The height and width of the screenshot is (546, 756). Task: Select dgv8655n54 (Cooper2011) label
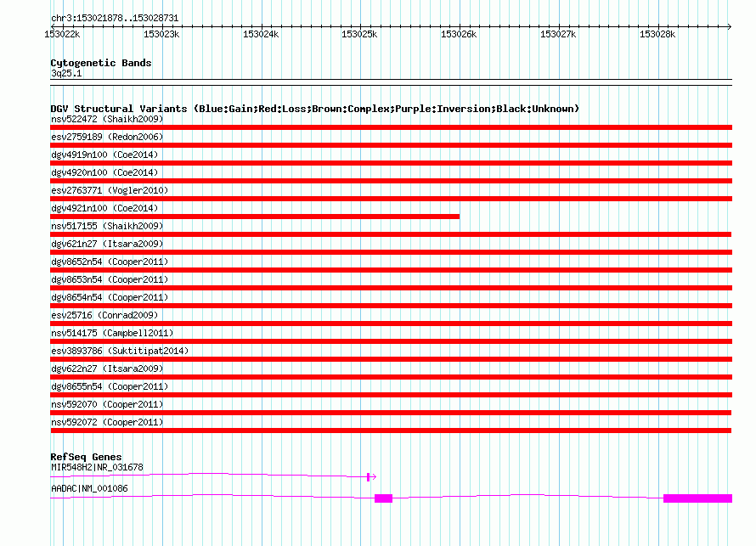(x=110, y=386)
